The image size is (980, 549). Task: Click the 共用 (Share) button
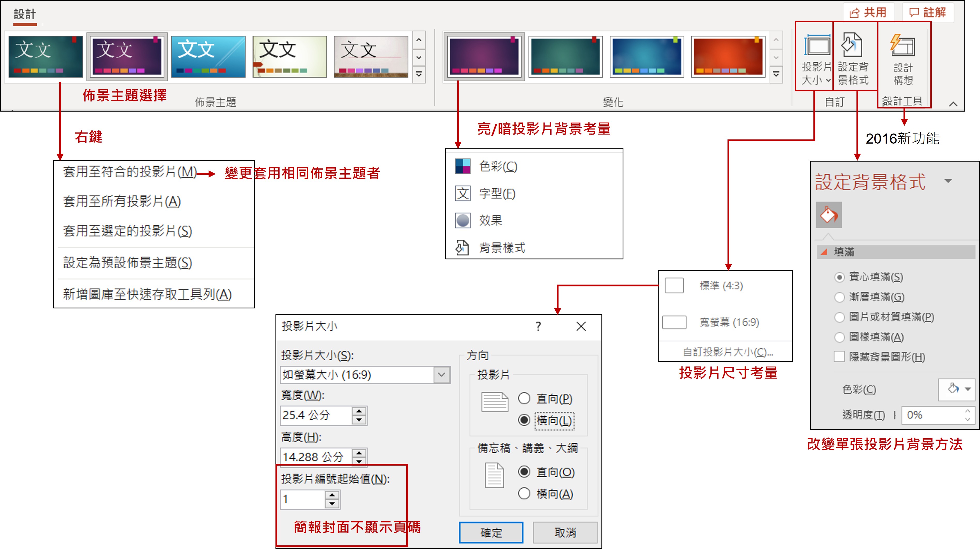tap(869, 13)
